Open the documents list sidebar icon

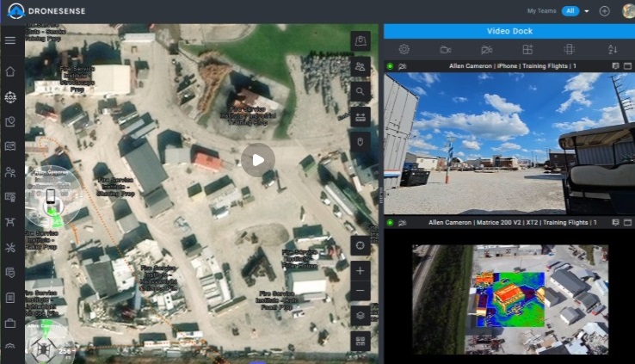10,298
